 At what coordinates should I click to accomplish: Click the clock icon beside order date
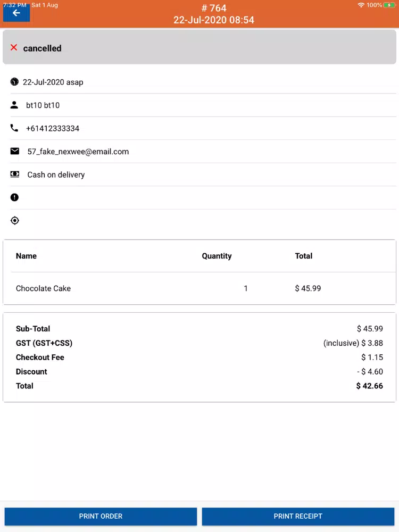pyautogui.click(x=14, y=82)
